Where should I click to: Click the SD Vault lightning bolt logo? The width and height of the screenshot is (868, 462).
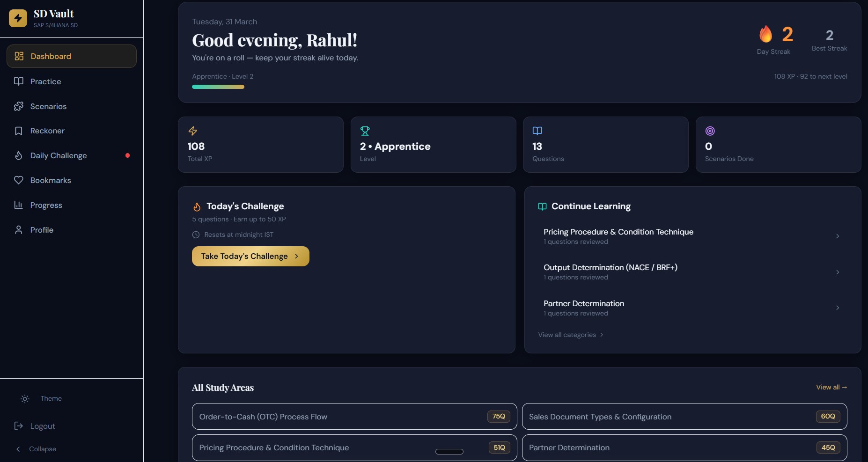click(x=18, y=18)
